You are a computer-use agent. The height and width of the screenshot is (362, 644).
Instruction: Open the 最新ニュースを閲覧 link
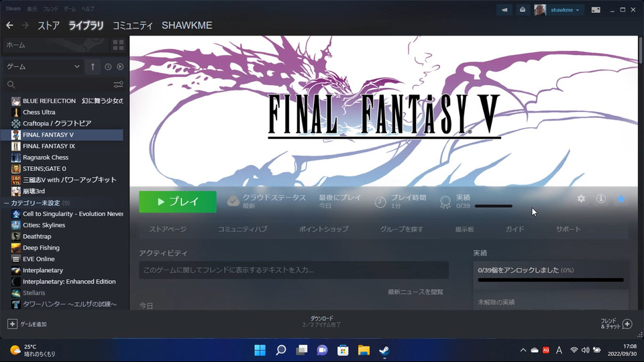(415, 292)
